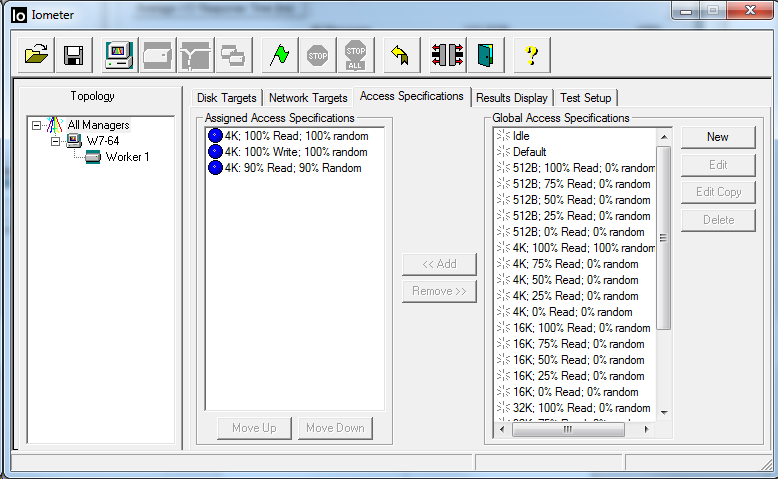Open a test configuration file
This screenshot has height=479, width=778.
tap(36, 55)
